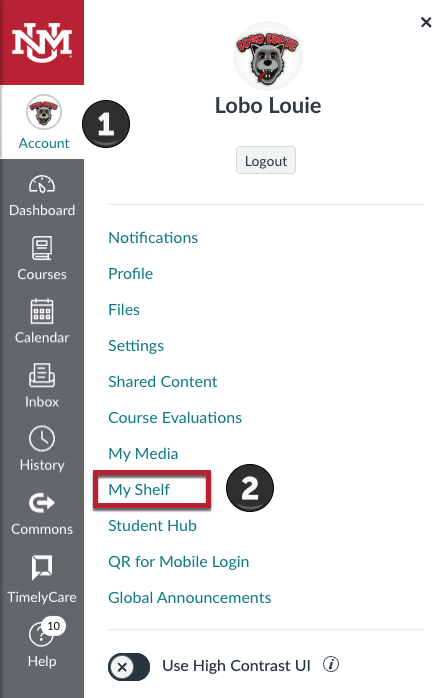447x698 pixels.
Task: Open the Shared Content link
Action: [163, 381]
